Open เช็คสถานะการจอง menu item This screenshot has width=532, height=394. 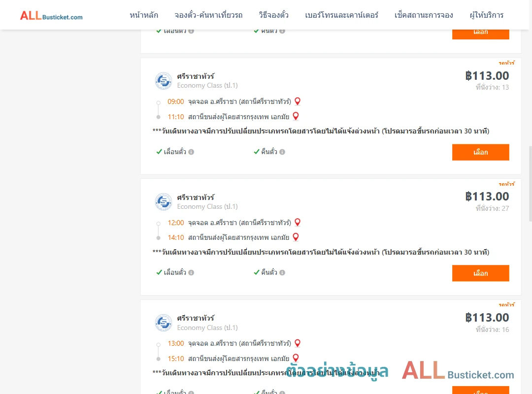tap(424, 15)
